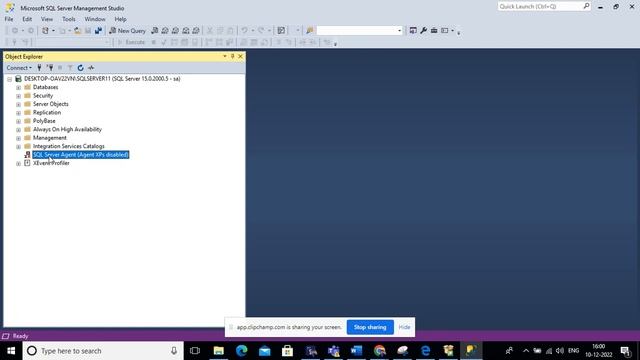Open Microsoft Store from taskbar

tap(287, 351)
